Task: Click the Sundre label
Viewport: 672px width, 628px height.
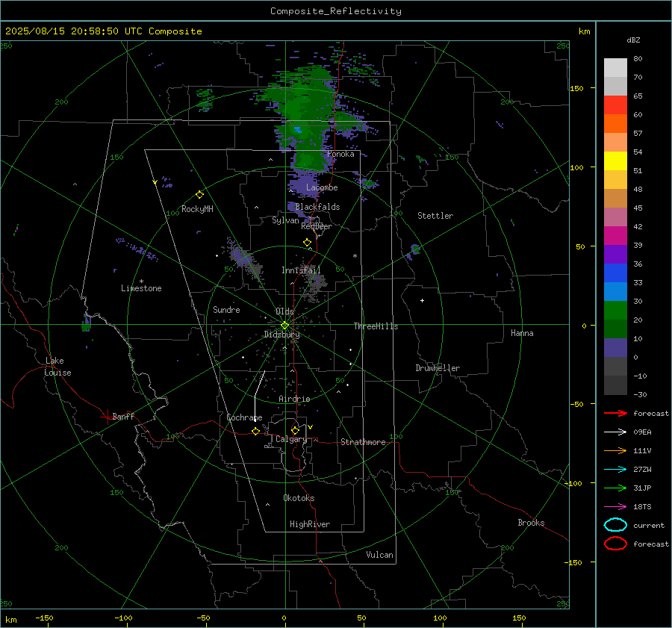Action: tap(226, 309)
